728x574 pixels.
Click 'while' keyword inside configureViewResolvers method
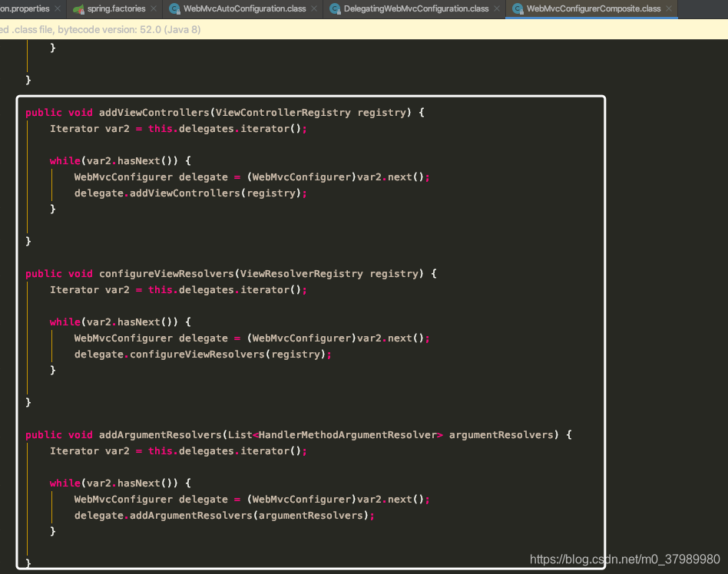pyautogui.click(x=65, y=322)
